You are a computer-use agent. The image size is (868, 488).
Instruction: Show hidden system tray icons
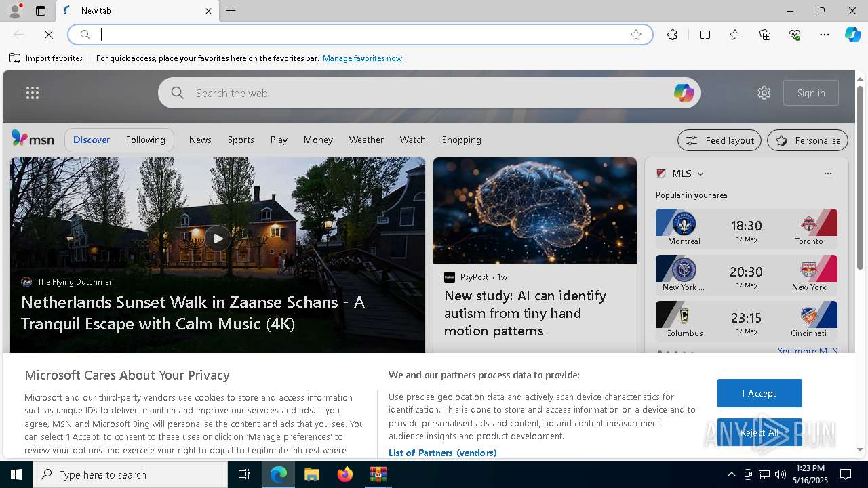[731, 474]
